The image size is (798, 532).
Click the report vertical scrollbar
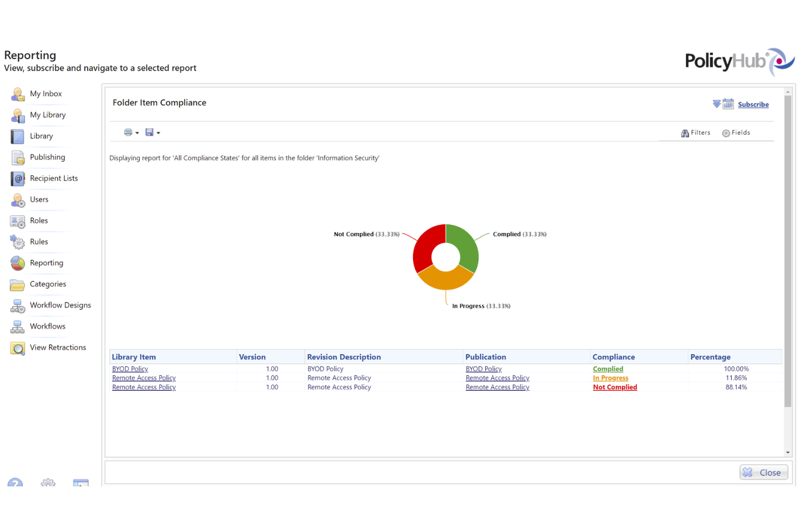[x=788, y=252]
